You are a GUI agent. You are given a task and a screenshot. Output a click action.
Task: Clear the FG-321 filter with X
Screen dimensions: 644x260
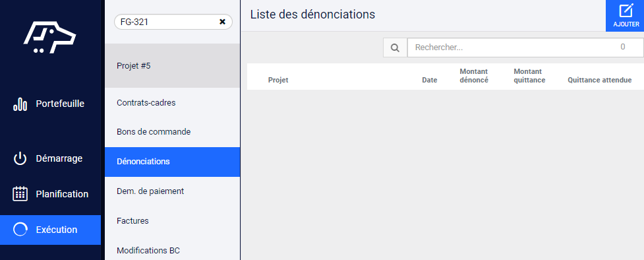222,22
